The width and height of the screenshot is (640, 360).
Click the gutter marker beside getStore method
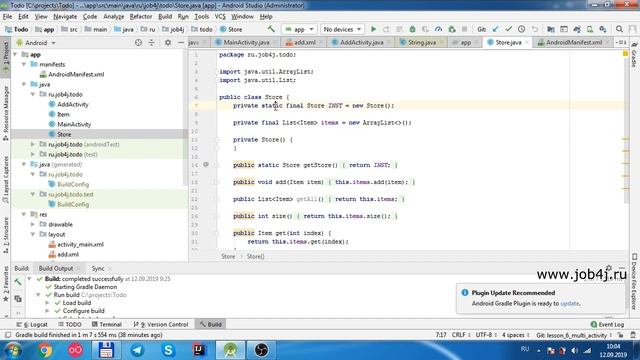[206, 164]
